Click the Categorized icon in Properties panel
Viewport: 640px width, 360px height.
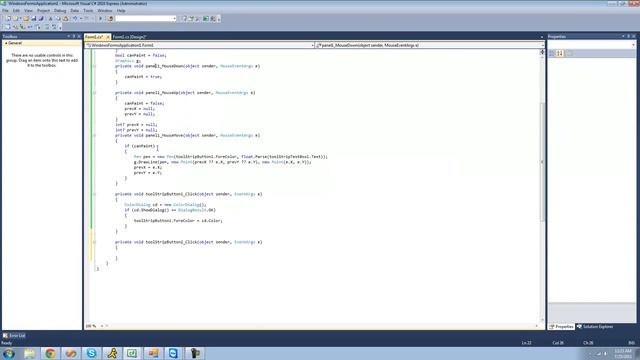point(552,53)
